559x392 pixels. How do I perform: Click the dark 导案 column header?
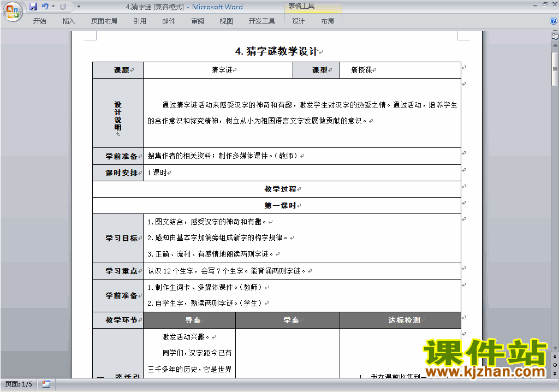coord(189,320)
